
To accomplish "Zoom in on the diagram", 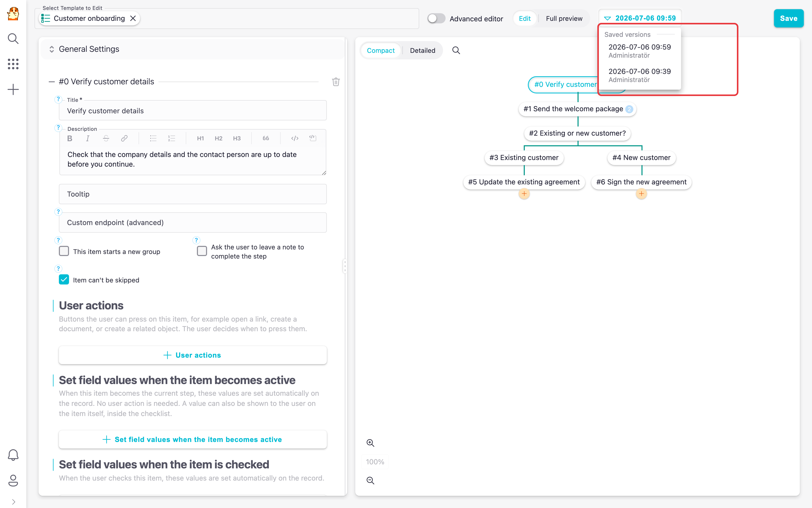I will pyautogui.click(x=370, y=443).
